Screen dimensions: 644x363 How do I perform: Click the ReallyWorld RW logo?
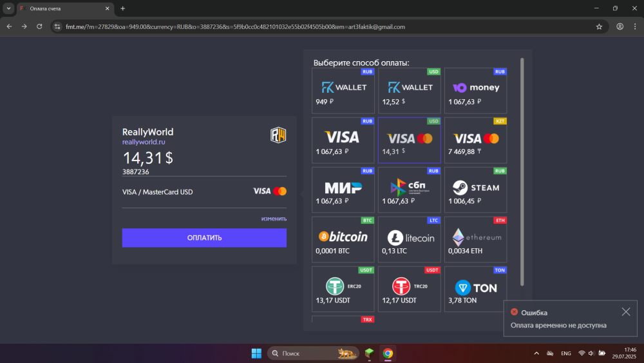point(278,135)
